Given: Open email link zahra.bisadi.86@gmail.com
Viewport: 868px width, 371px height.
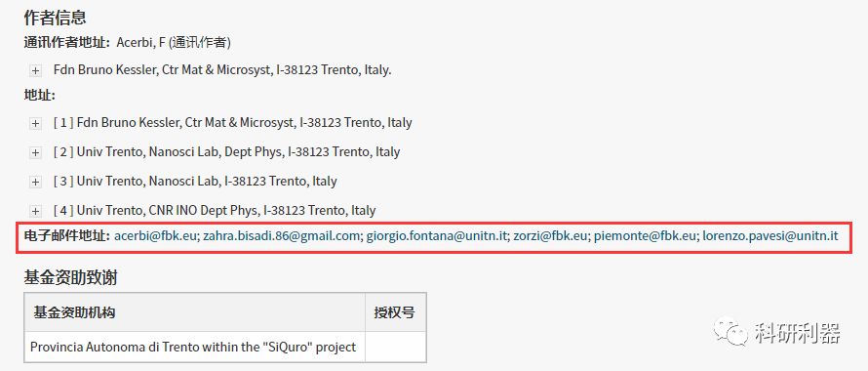Looking at the screenshot, I should pyautogui.click(x=281, y=236).
